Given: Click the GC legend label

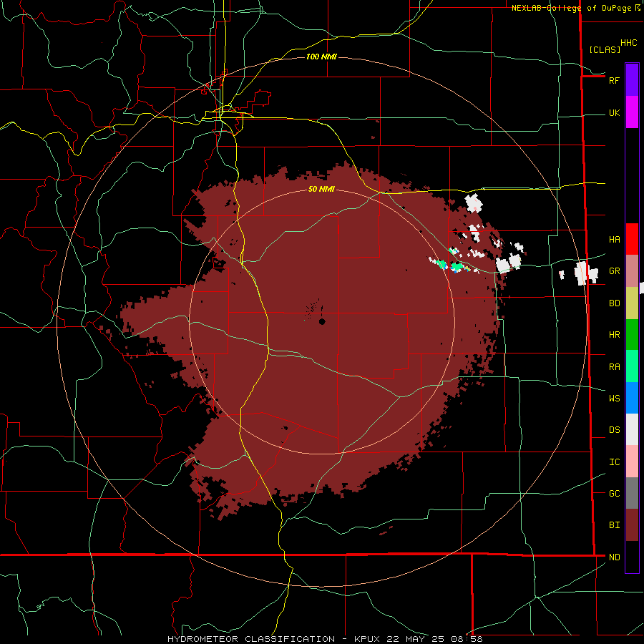Looking at the screenshot, I should pyautogui.click(x=614, y=494).
